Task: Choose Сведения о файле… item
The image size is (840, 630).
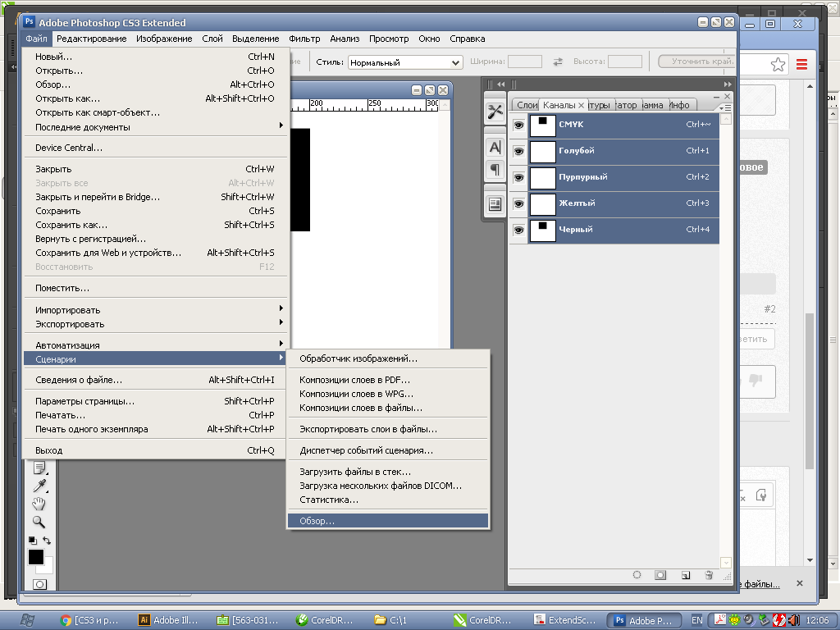Action: (155, 380)
